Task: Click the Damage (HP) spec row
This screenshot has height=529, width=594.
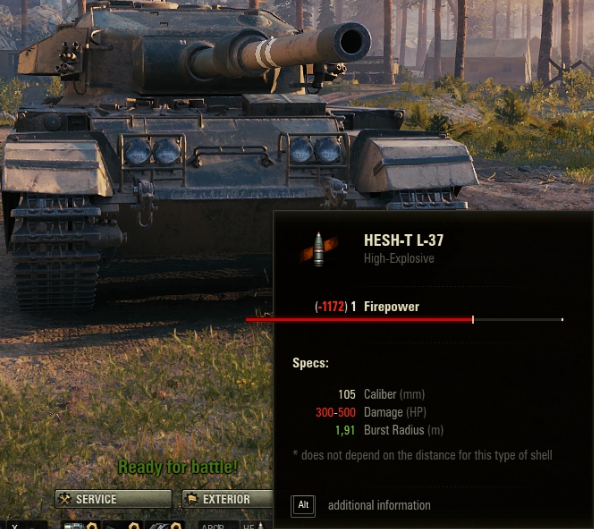Action: [x=371, y=412]
